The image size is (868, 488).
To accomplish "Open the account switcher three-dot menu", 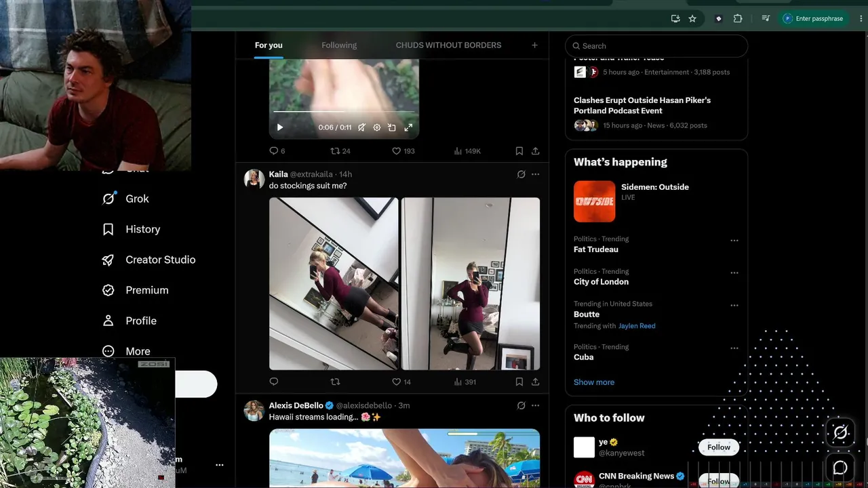I will point(219,465).
